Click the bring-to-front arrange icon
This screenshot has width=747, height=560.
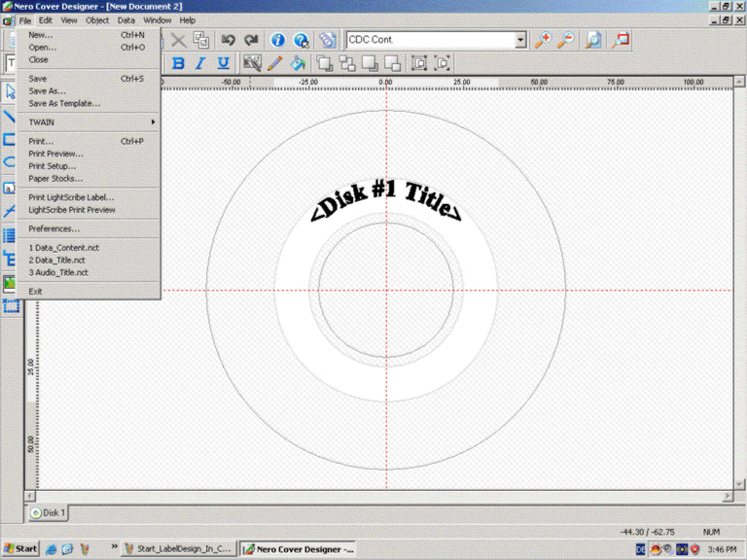[x=325, y=63]
